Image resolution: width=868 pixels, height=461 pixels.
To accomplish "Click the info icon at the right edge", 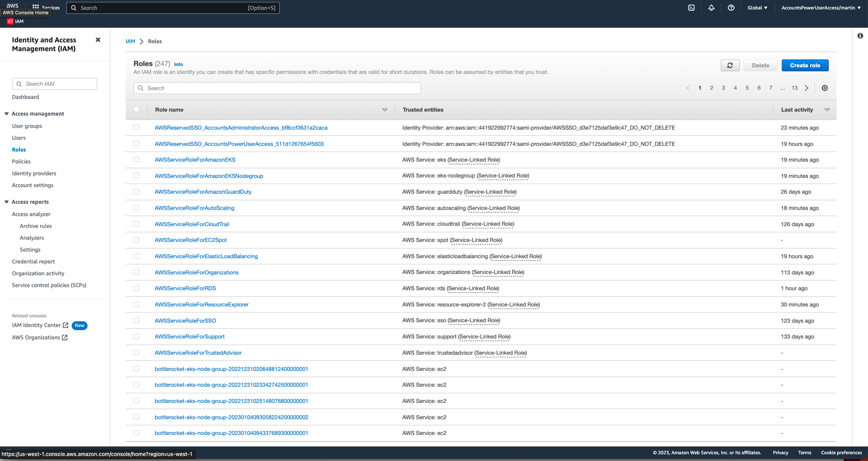I will pyautogui.click(x=861, y=36).
